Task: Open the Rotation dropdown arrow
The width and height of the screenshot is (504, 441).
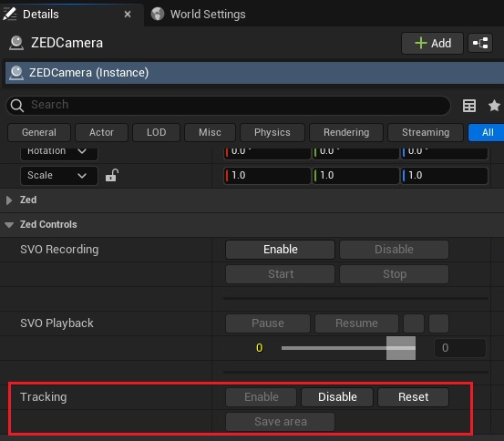Action: (82, 151)
